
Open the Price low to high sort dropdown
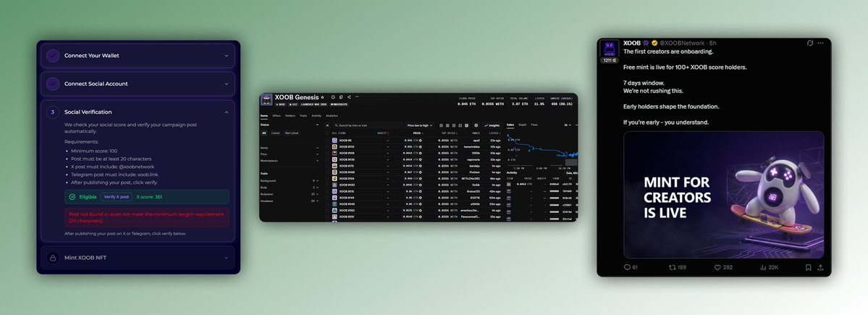click(420, 126)
